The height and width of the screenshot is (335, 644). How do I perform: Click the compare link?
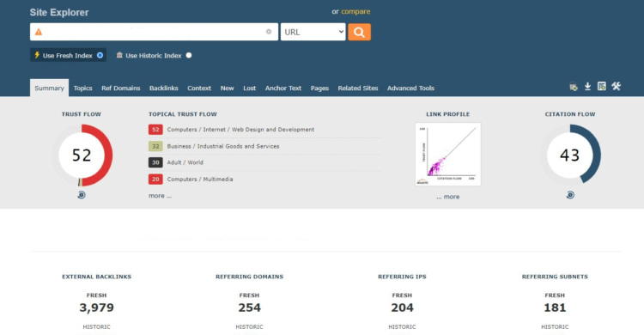click(355, 11)
